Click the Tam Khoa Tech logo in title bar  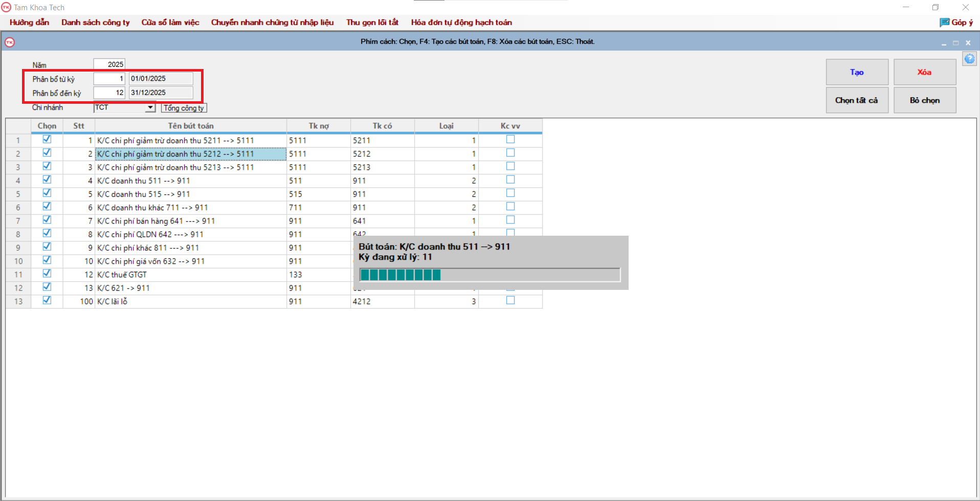pyautogui.click(x=6, y=7)
